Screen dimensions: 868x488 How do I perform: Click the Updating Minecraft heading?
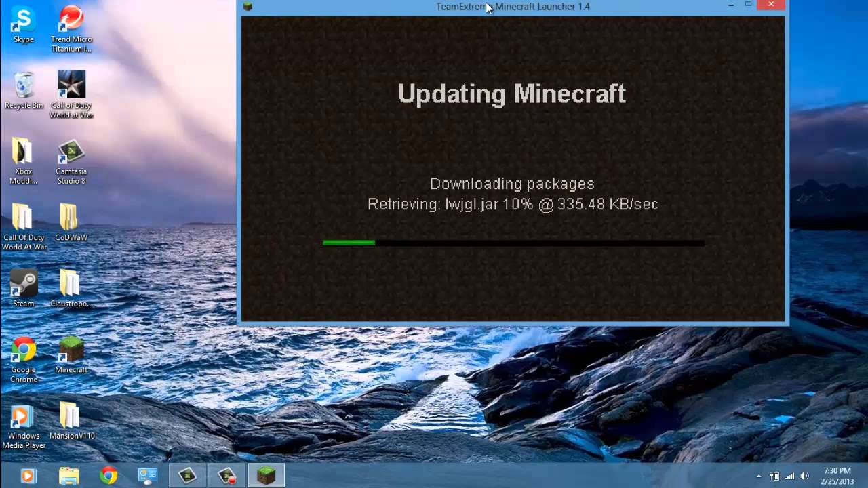[512, 94]
